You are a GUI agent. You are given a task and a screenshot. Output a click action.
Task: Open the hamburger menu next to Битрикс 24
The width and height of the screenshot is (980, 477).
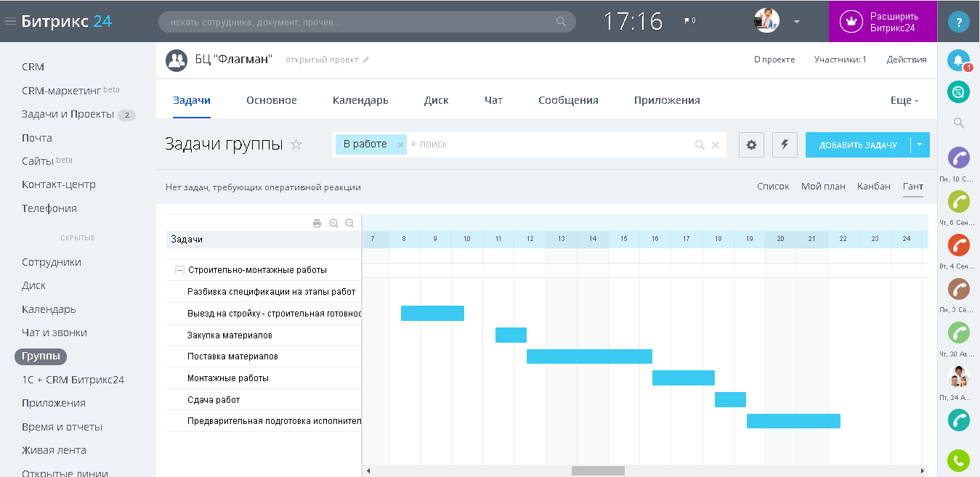(x=10, y=21)
